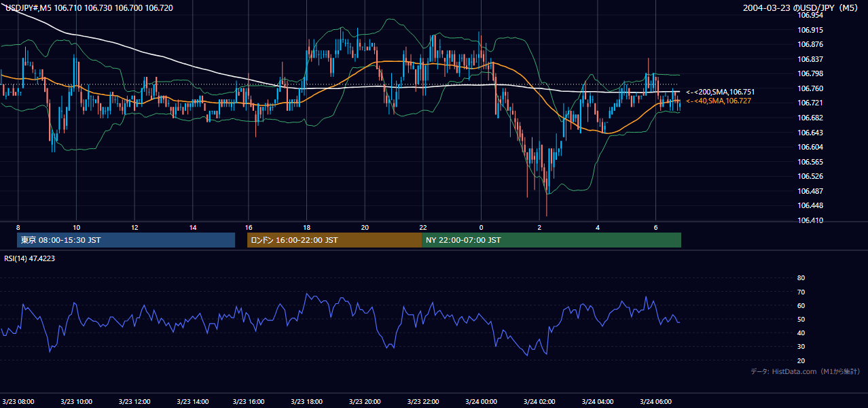The image size is (868, 408).
Task: Click the 3/24 00:00 time axis label
Action: (481, 401)
